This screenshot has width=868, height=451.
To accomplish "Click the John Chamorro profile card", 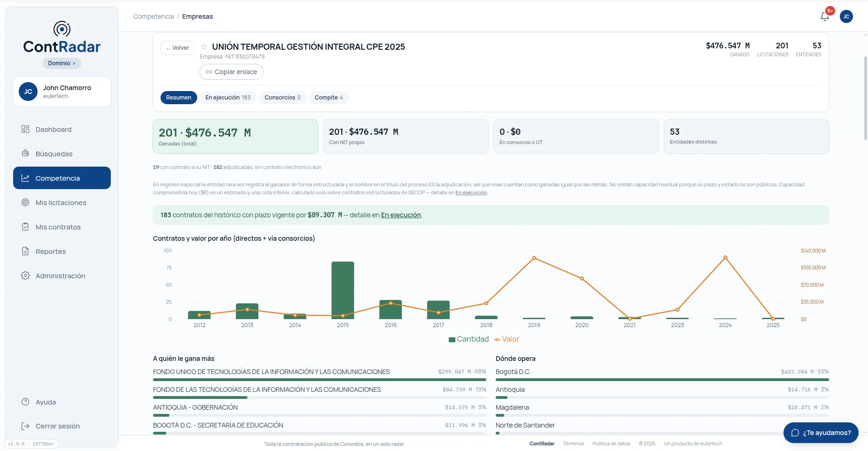I will pos(62,92).
